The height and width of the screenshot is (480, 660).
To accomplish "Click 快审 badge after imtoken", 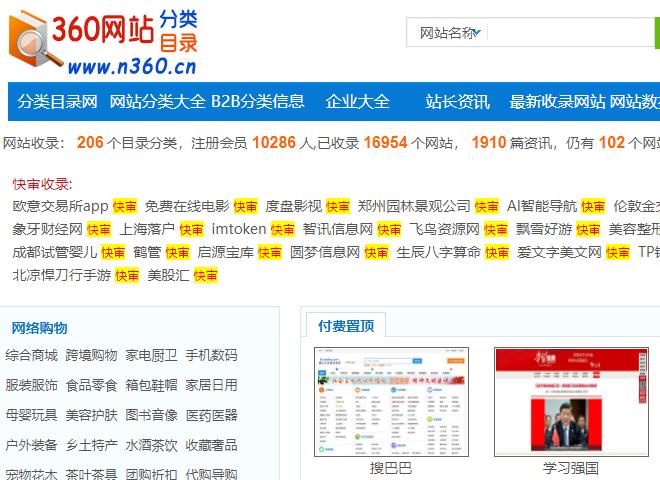I will 282,229.
